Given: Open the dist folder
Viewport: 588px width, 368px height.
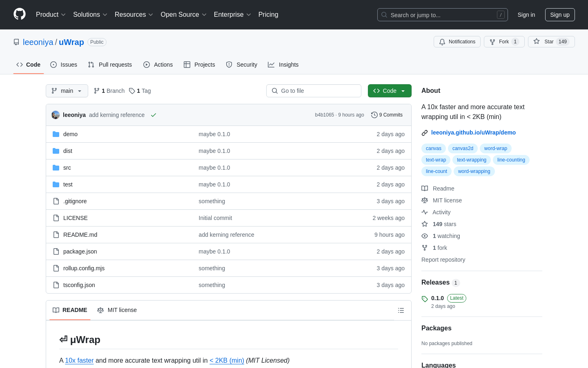Looking at the screenshot, I should pyautogui.click(x=68, y=151).
